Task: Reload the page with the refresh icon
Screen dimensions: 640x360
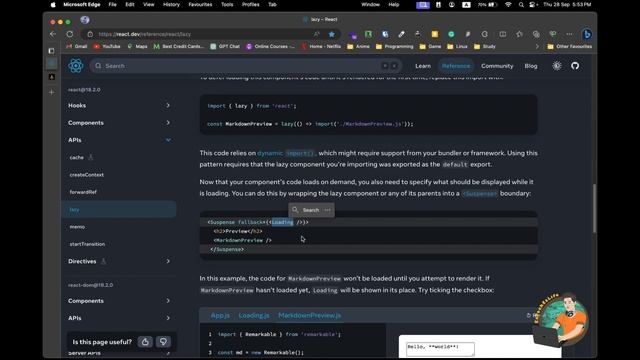Action: 70,34
